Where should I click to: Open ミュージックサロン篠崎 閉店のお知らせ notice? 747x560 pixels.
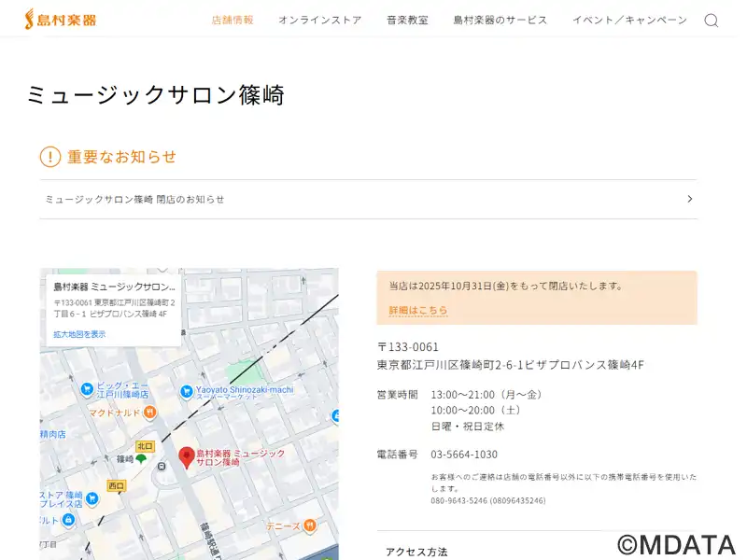(x=135, y=199)
